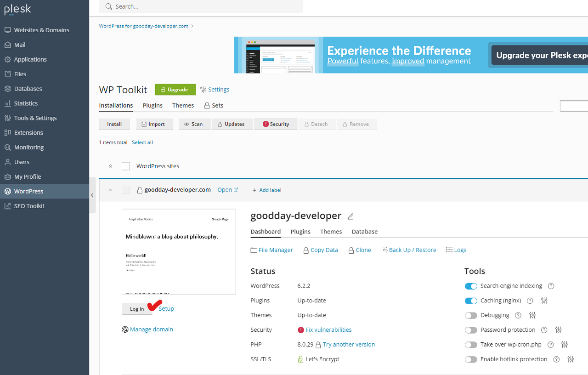Click help icon next to Caching (nginx)
Image resolution: width=588 pixels, height=375 pixels.
[x=530, y=301]
